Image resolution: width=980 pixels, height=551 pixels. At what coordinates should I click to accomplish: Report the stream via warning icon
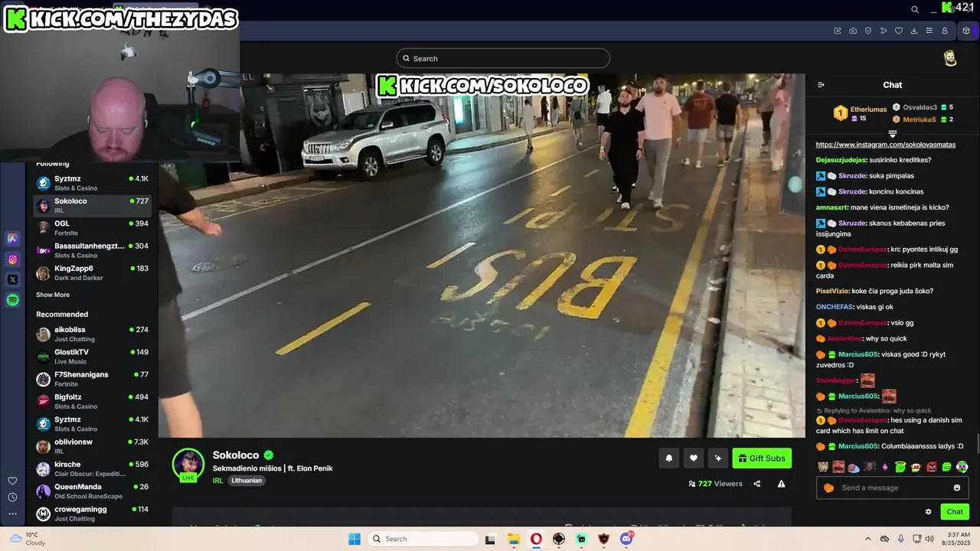pos(781,484)
